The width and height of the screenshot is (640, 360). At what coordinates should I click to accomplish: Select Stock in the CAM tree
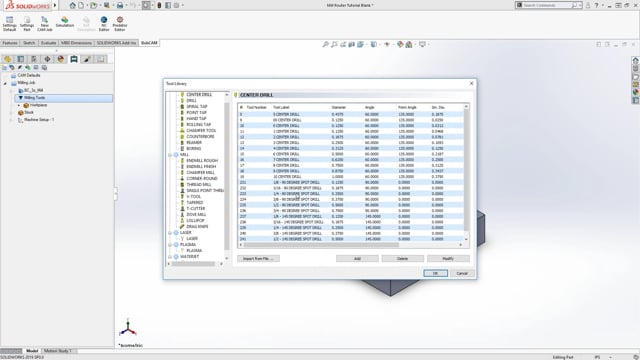[29, 112]
